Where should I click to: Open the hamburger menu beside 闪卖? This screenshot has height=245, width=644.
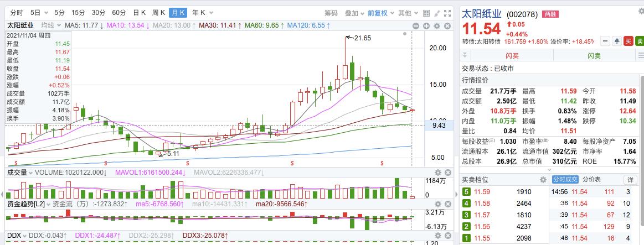(x=640, y=55)
